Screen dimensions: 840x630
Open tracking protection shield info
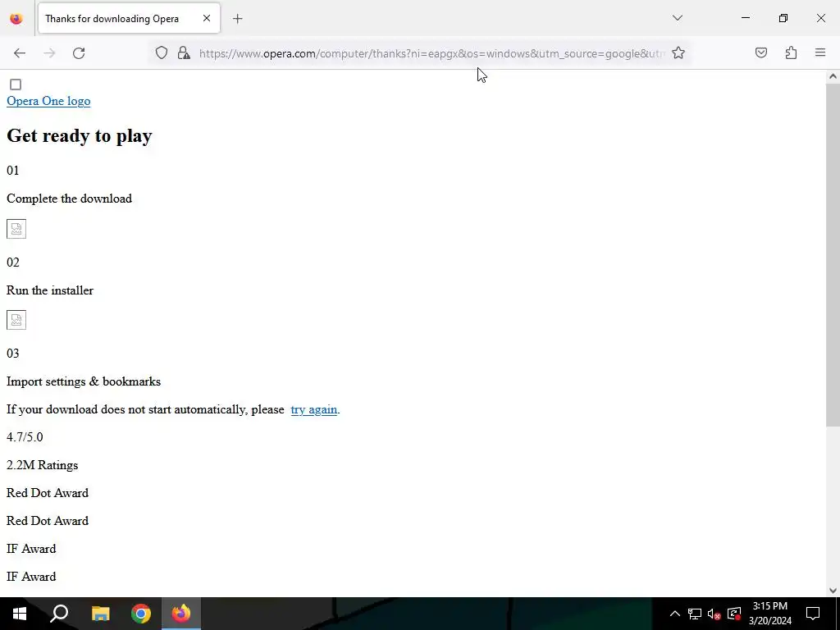[x=162, y=53]
